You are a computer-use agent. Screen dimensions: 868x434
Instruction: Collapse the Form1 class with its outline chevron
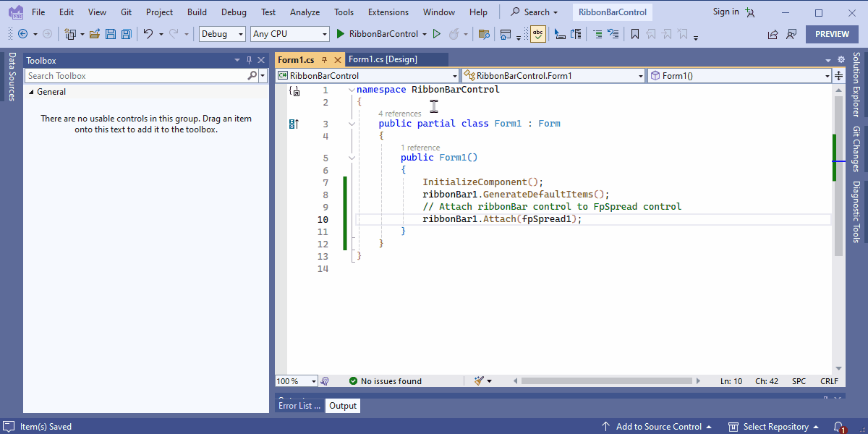[352, 124]
